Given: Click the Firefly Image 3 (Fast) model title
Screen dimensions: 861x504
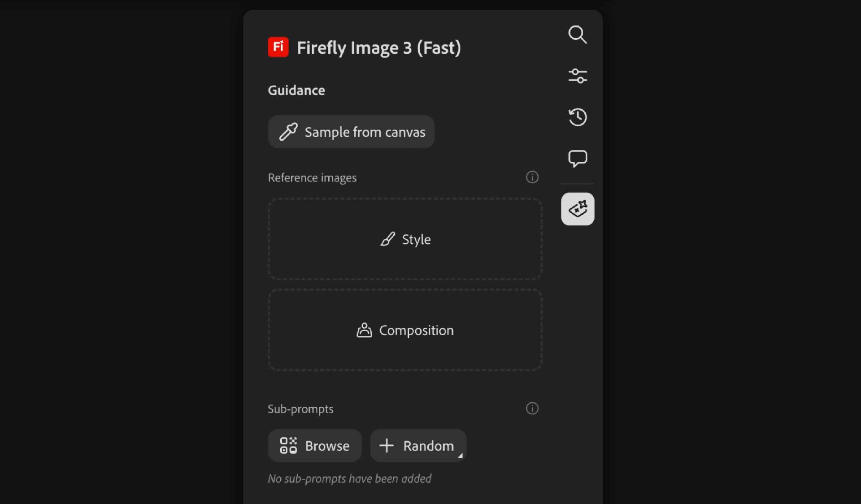Looking at the screenshot, I should (x=378, y=47).
